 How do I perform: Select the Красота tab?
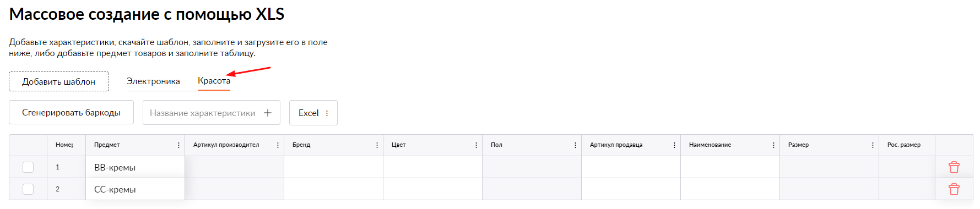click(x=214, y=81)
